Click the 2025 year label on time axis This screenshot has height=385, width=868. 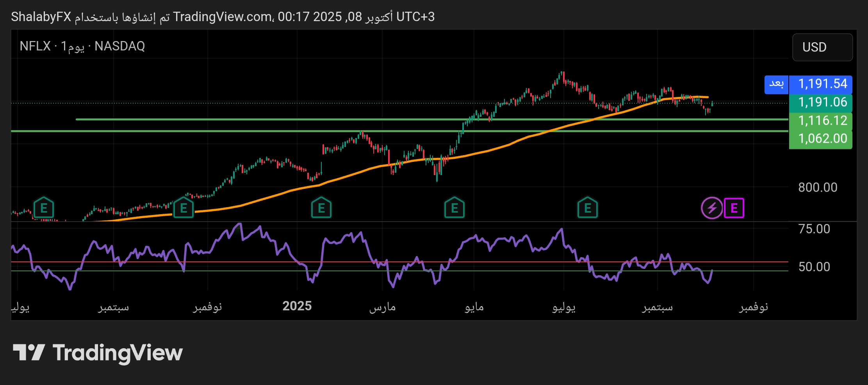point(297,306)
